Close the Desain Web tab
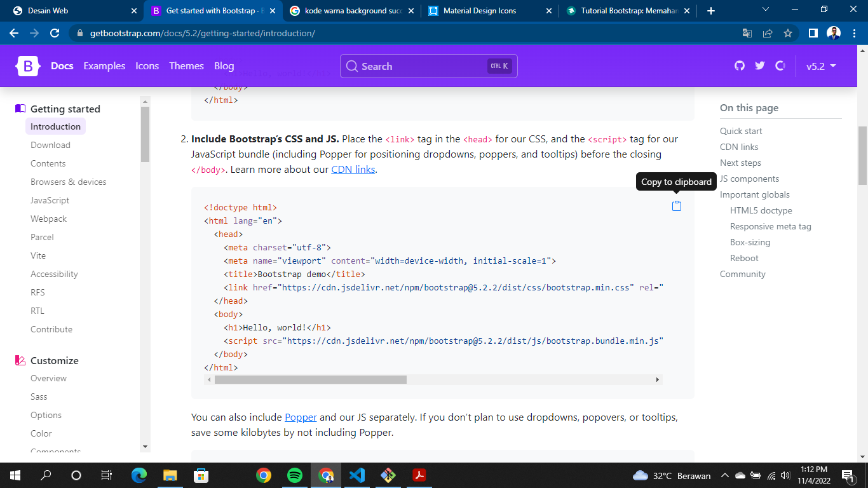Screen dimensions: 868x488 pos(134,11)
